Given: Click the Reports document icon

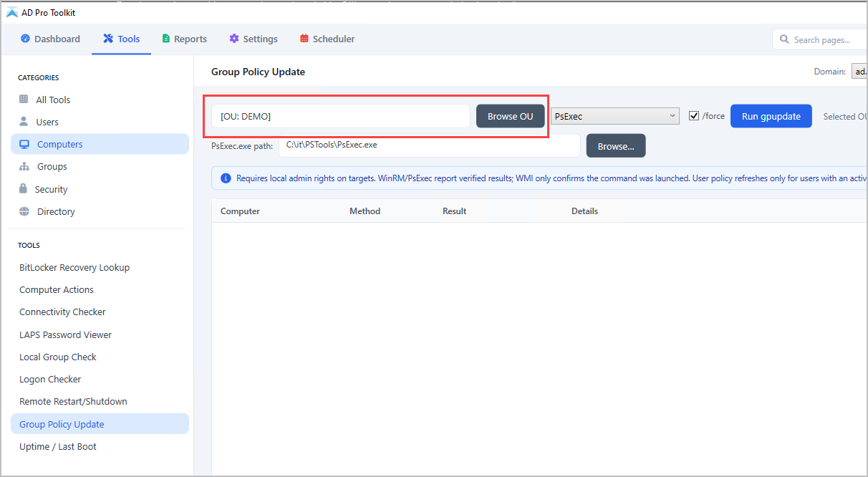Looking at the screenshot, I should pyautogui.click(x=166, y=39).
